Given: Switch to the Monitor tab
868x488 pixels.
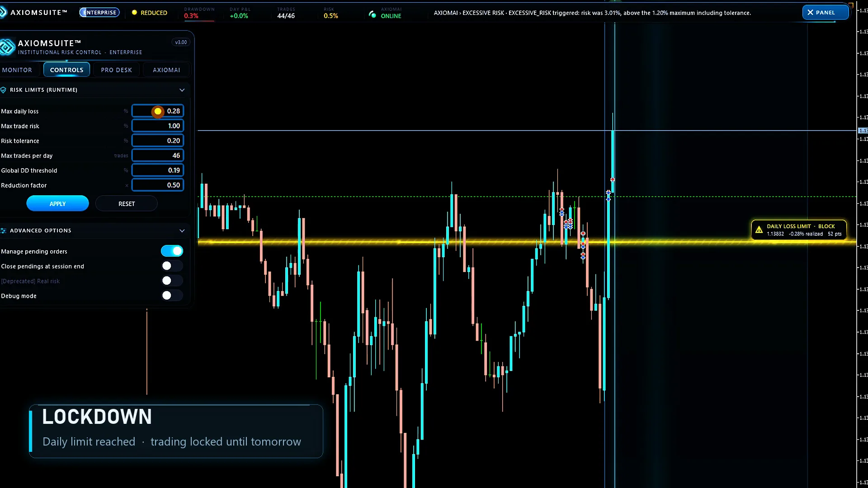Looking at the screenshot, I should tap(17, 70).
